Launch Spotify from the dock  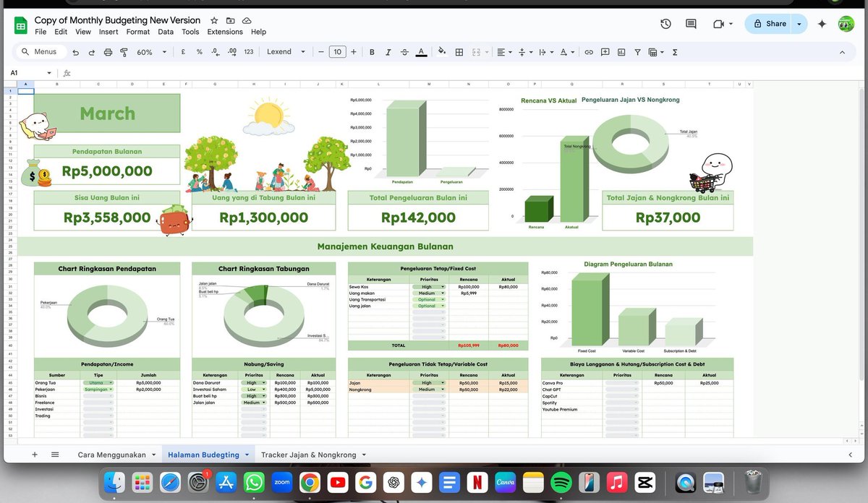pos(561,482)
